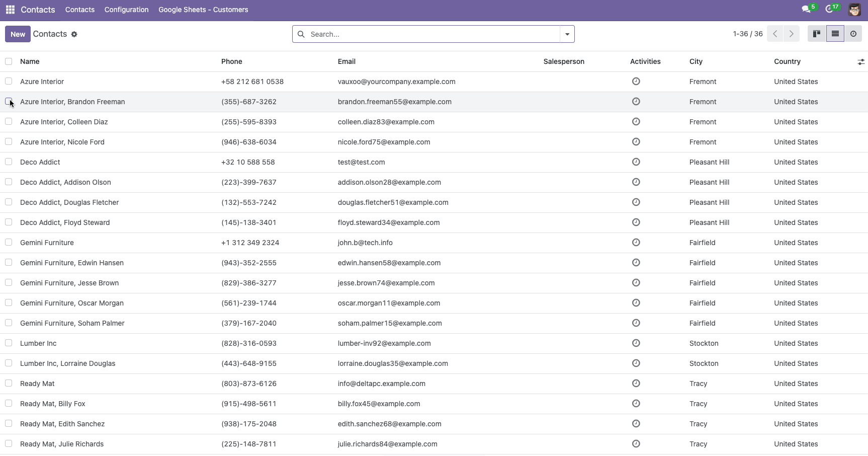Click the 1-36 / 36 pager counter
The image size is (868, 456).
[748, 34]
